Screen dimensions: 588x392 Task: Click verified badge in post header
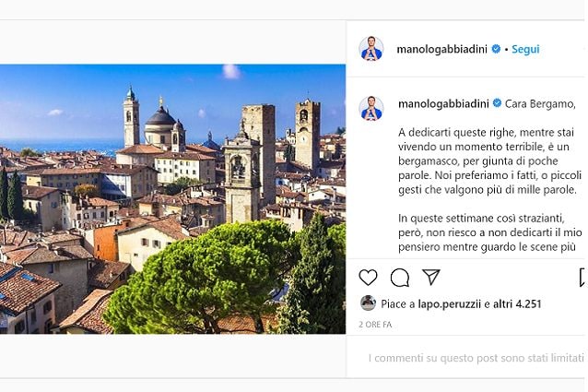(x=496, y=49)
